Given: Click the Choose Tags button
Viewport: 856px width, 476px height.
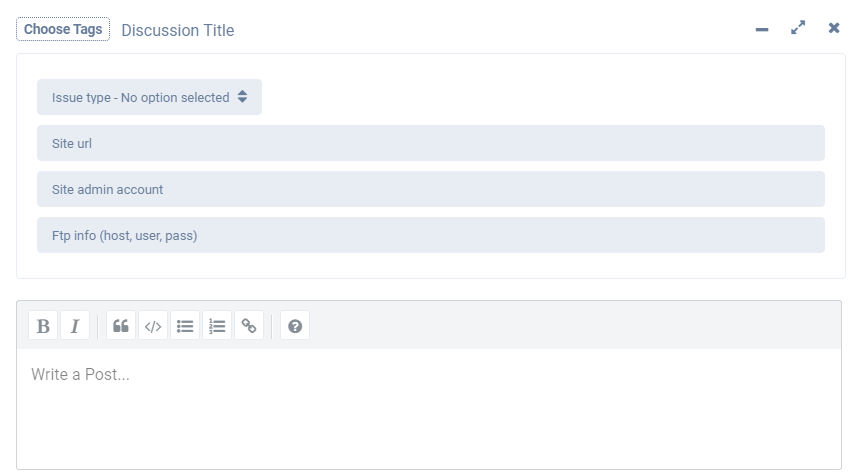Looking at the screenshot, I should [x=63, y=29].
